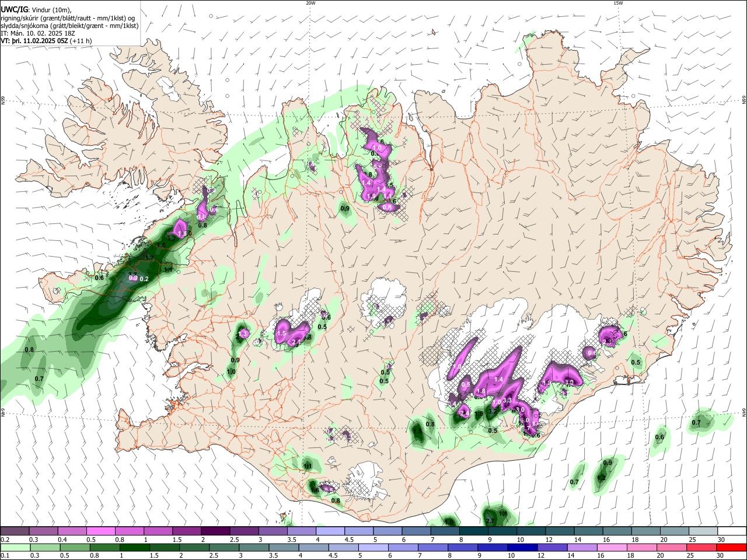Pick lower-row light purple swatch at 14
Image resolution: width=747 pixels, height=560 pixels.
[582, 547]
